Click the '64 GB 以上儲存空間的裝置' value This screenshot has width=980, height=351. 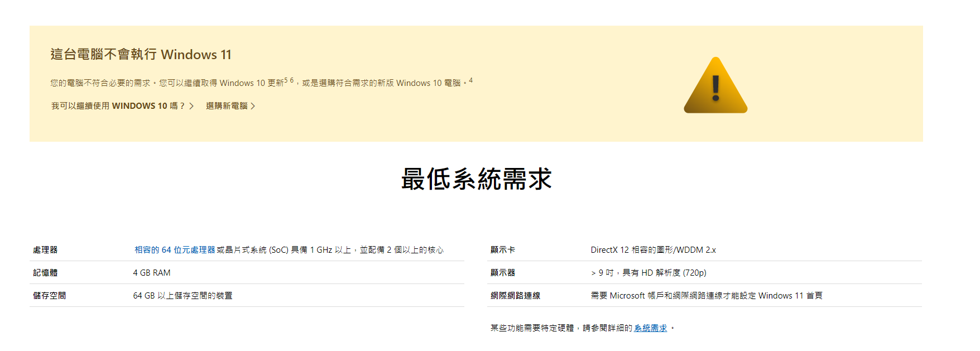click(182, 296)
